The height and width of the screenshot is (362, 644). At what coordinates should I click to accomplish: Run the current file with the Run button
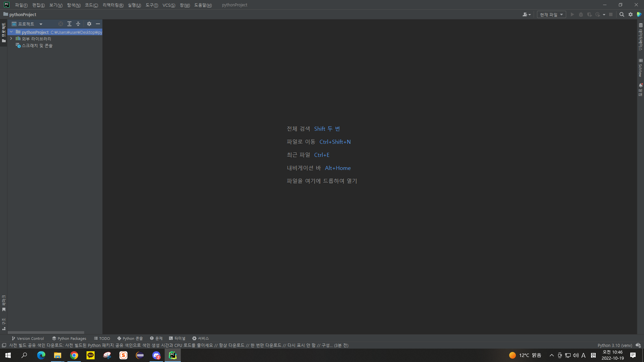(572, 14)
